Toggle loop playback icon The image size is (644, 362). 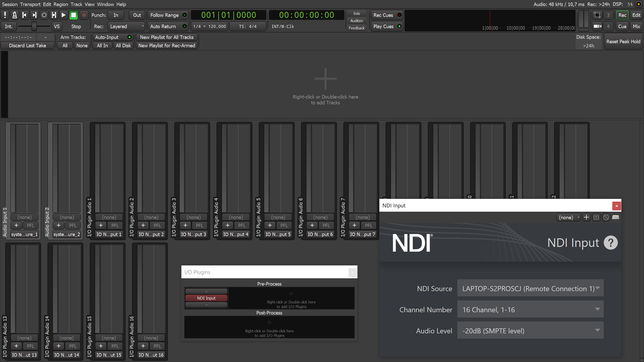tap(44, 15)
